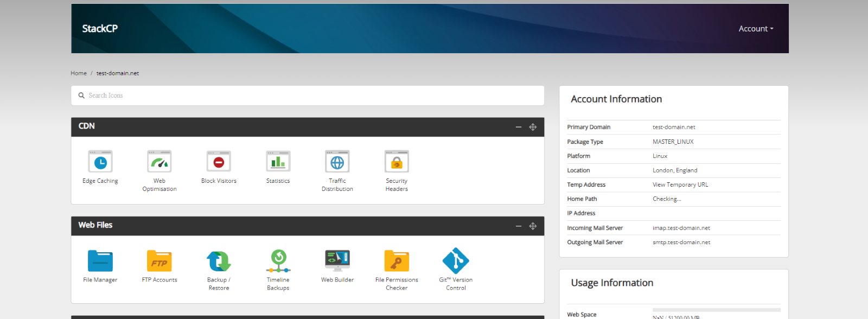
Task: Collapse the CDN section
Action: click(519, 127)
